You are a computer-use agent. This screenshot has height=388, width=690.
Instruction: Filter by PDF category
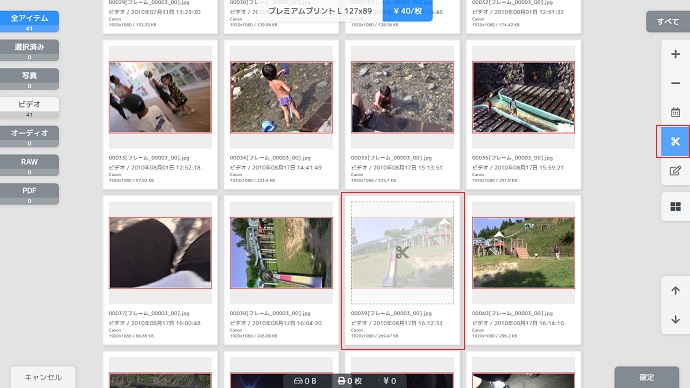point(29,194)
